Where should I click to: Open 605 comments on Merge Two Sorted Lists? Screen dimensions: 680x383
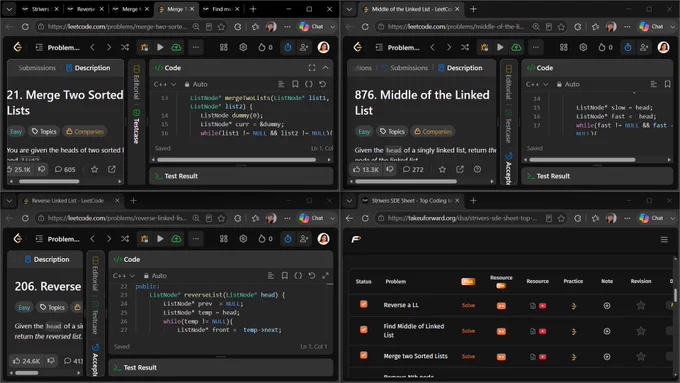click(x=65, y=169)
